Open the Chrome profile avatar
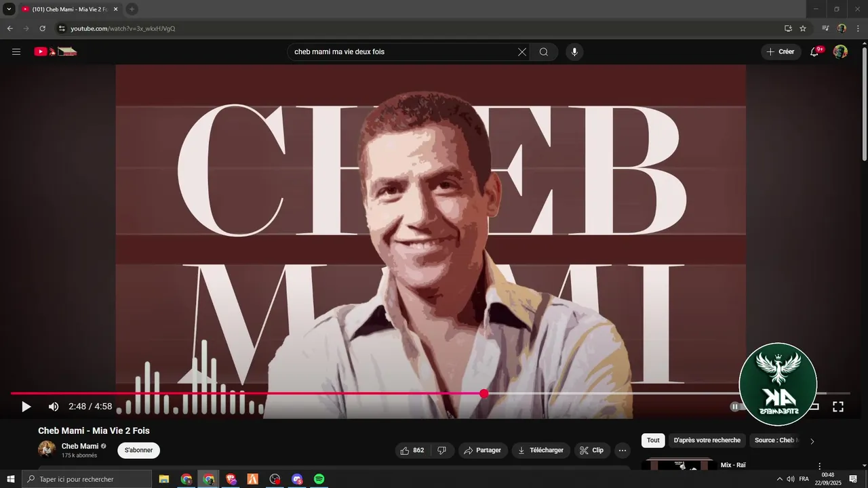This screenshot has height=488, width=868. click(x=842, y=28)
